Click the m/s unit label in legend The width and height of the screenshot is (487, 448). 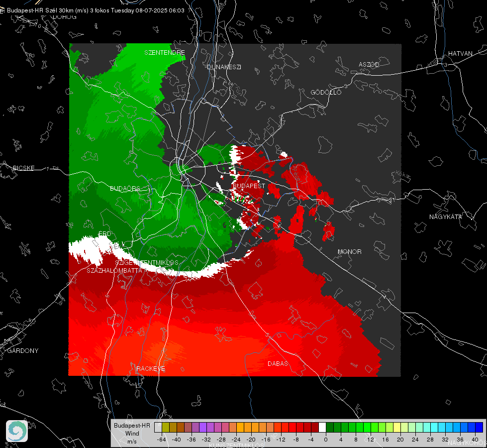pos(132,441)
